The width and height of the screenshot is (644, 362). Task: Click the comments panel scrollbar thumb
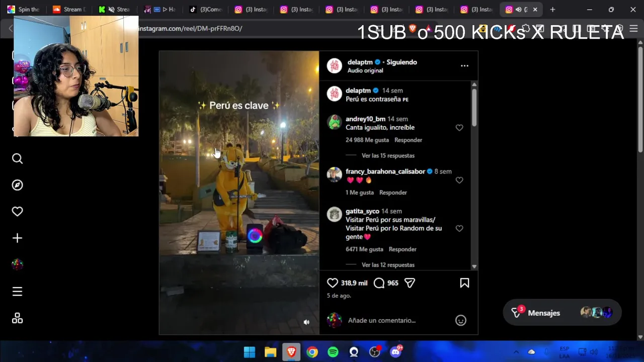[474, 108]
